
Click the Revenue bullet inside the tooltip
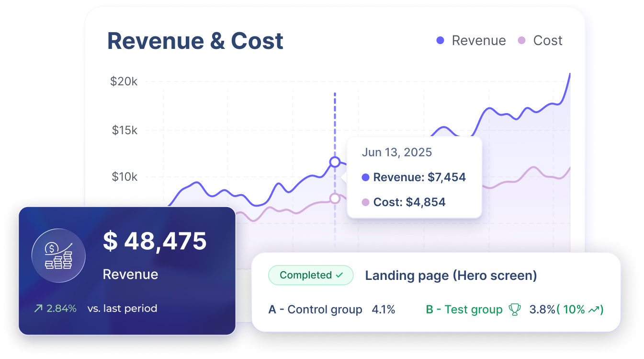(365, 177)
